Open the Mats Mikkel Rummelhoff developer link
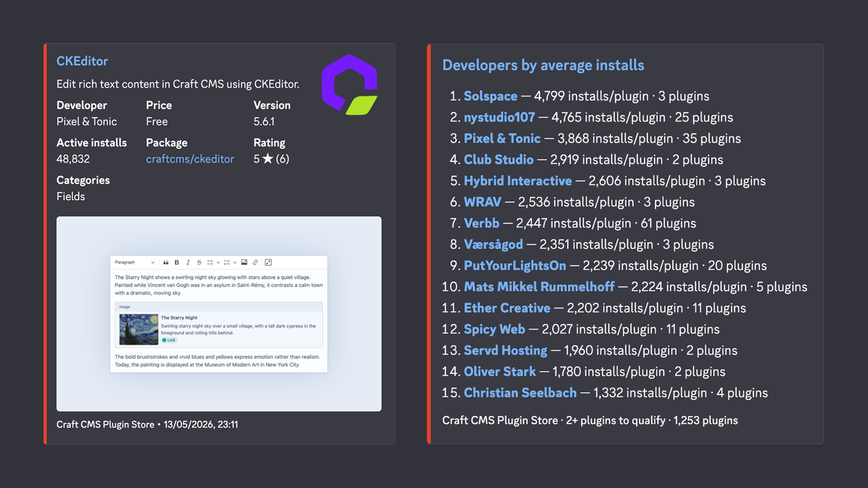The height and width of the screenshot is (488, 868). pos(539,287)
